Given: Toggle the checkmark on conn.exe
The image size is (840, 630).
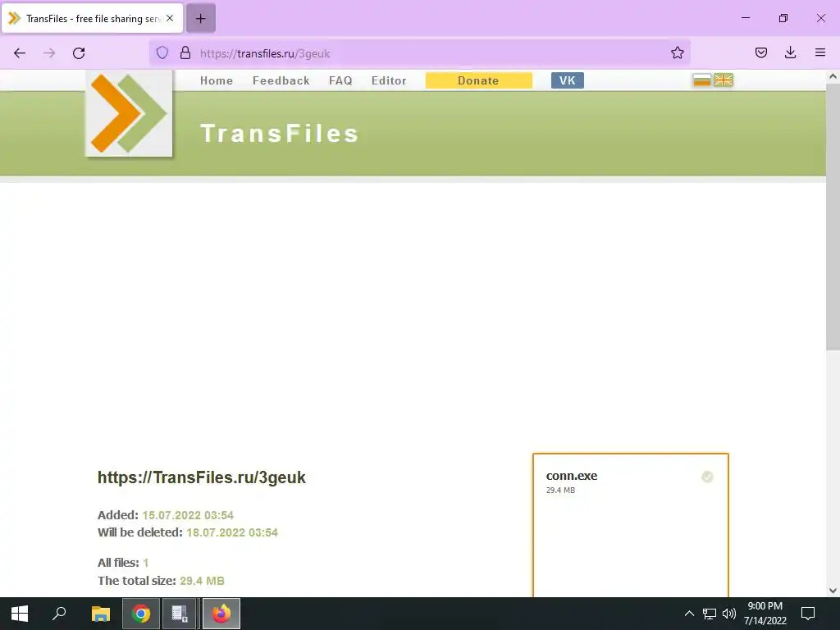Looking at the screenshot, I should [x=707, y=477].
